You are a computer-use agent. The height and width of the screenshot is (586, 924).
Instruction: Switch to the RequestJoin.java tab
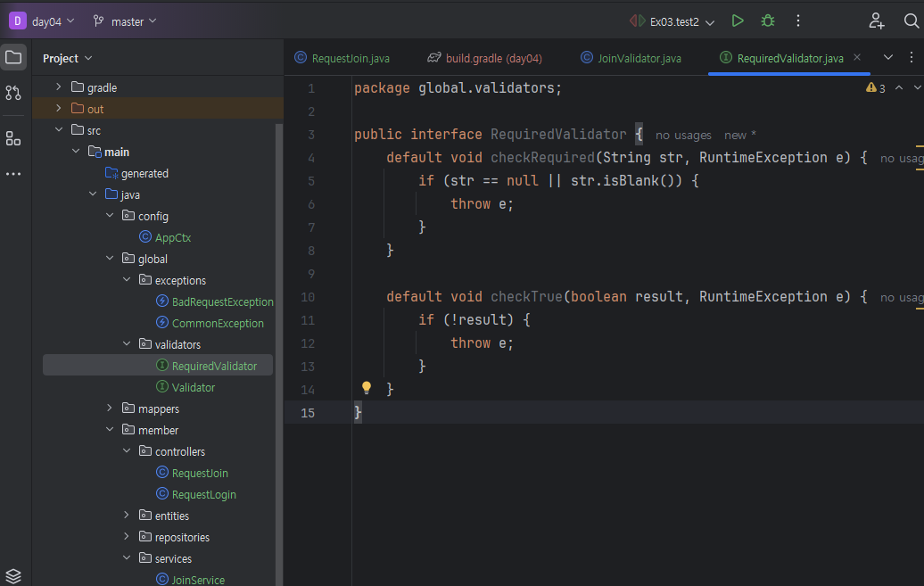342,58
